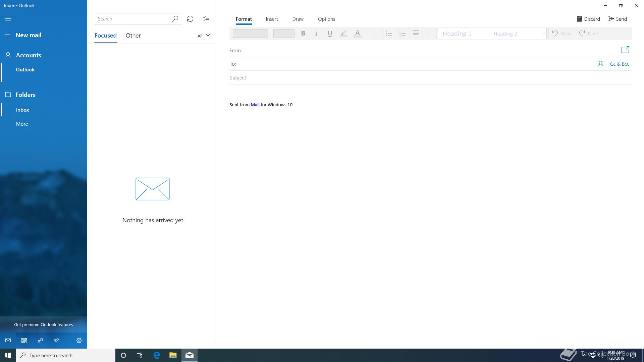This screenshot has width=644, height=362.
Task: Choose contacts via the person icon
Action: 601,64
